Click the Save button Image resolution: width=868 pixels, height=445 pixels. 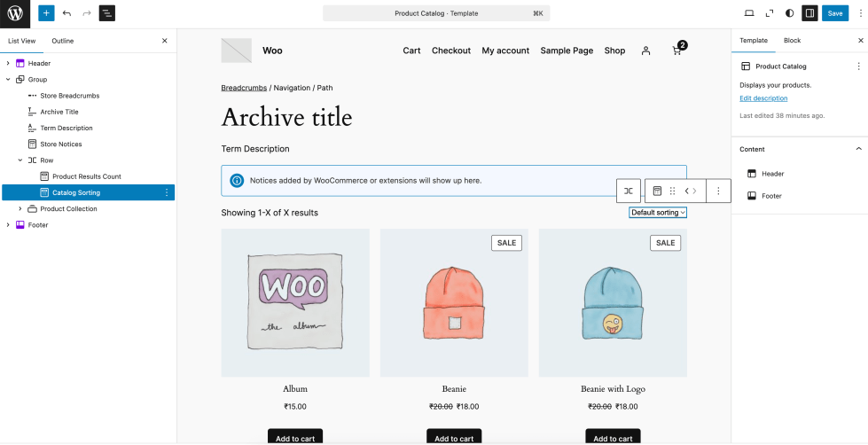(x=835, y=13)
